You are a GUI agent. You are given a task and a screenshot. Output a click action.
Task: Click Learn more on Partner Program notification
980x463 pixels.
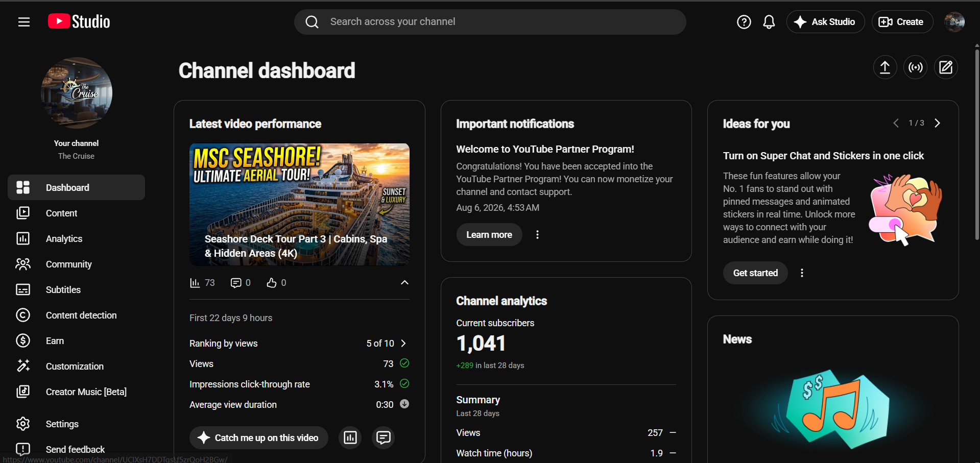(x=489, y=235)
